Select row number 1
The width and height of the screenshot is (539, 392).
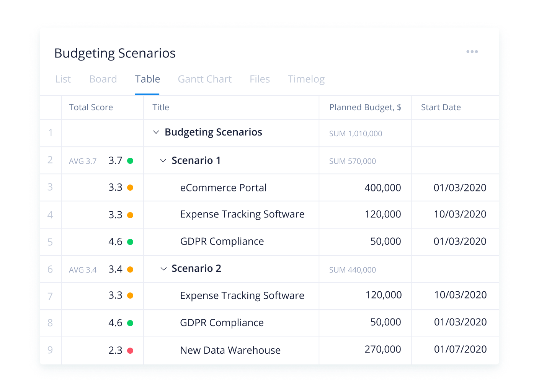(x=50, y=133)
